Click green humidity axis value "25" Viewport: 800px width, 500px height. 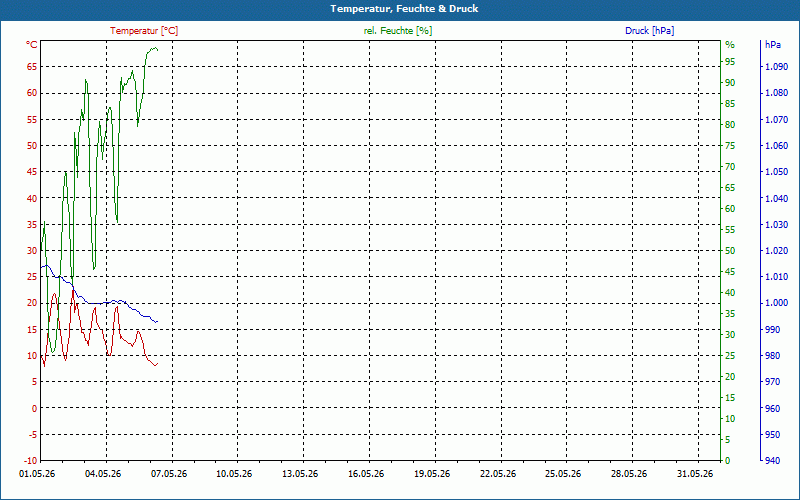[x=730, y=356]
